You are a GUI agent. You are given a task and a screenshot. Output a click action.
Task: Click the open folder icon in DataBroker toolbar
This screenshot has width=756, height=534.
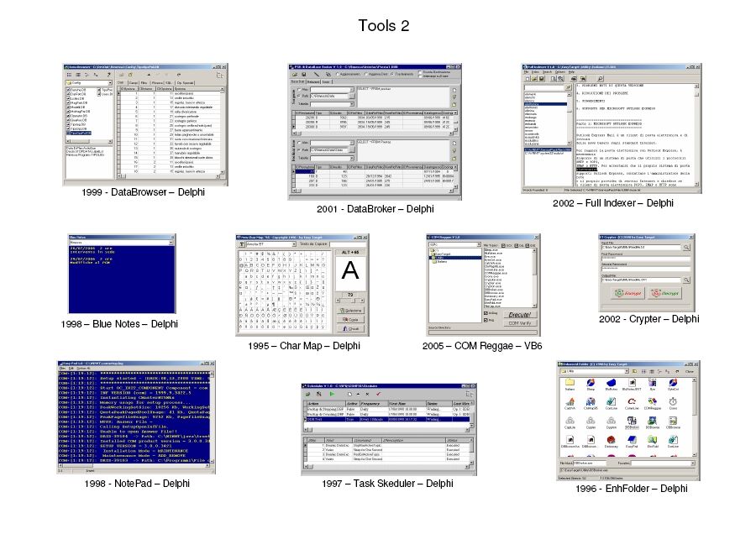(295, 74)
